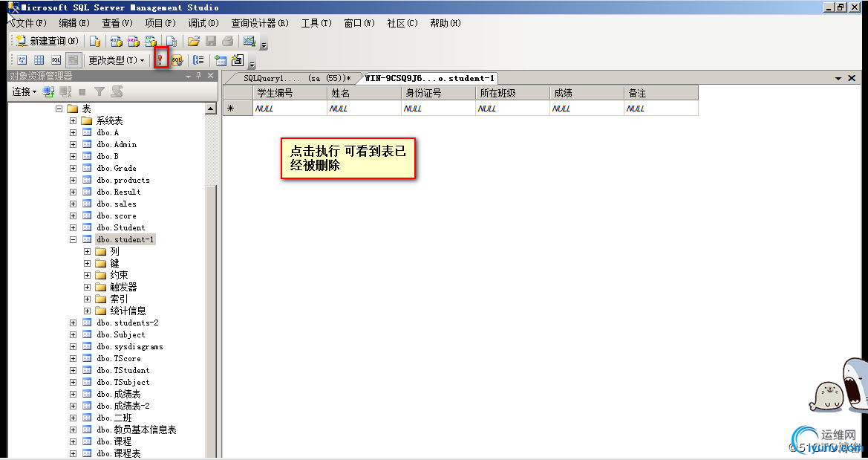Click the scroll-shaped icon in the Object Explorer toolbar
This screenshot has height=460, width=868.
click(x=117, y=92)
